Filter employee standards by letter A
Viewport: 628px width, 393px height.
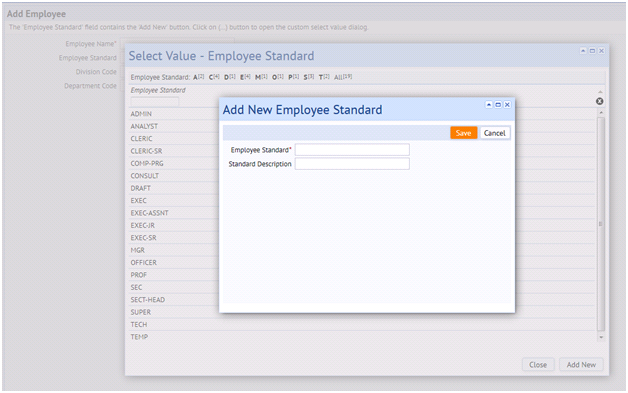click(199, 77)
